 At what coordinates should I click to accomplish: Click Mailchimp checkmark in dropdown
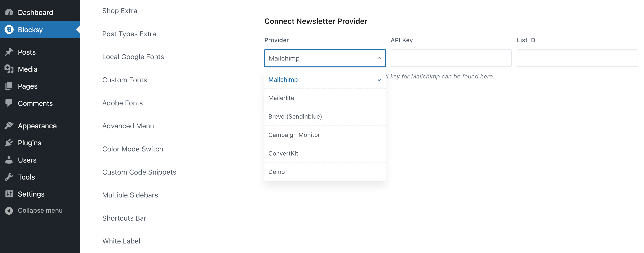click(x=379, y=80)
